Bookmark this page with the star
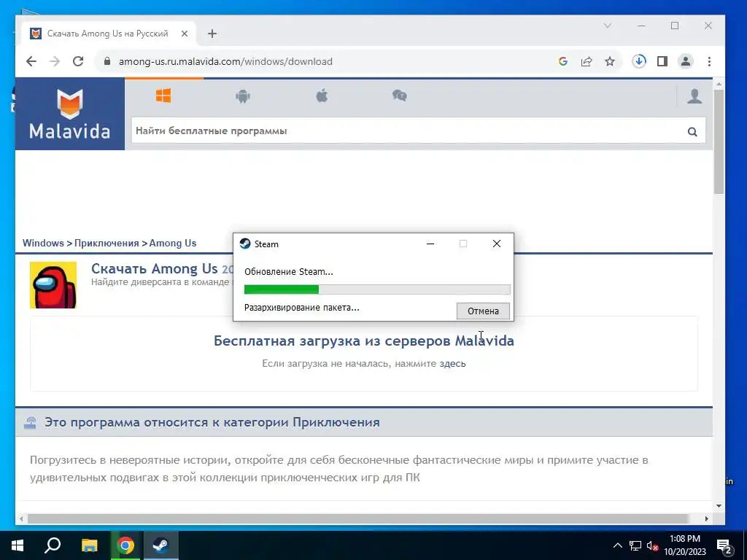Viewport: 747px width, 560px height. click(x=610, y=61)
